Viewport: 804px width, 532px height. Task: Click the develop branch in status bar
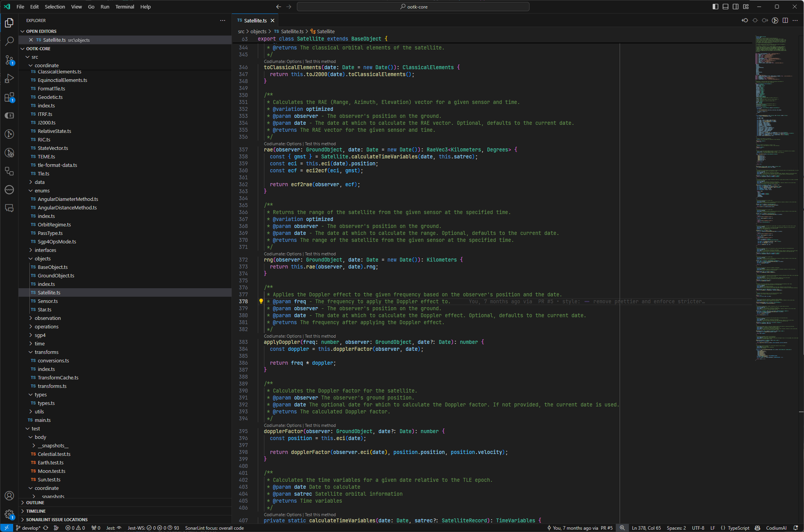29,528
